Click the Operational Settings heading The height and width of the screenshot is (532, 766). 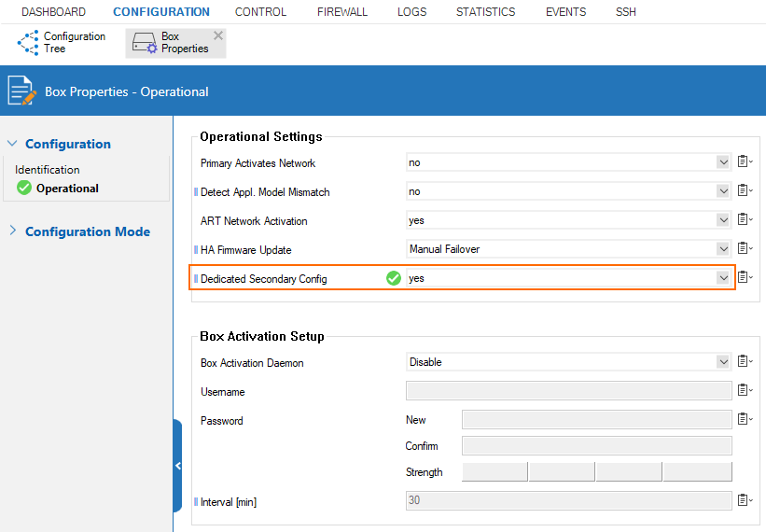[x=261, y=136]
